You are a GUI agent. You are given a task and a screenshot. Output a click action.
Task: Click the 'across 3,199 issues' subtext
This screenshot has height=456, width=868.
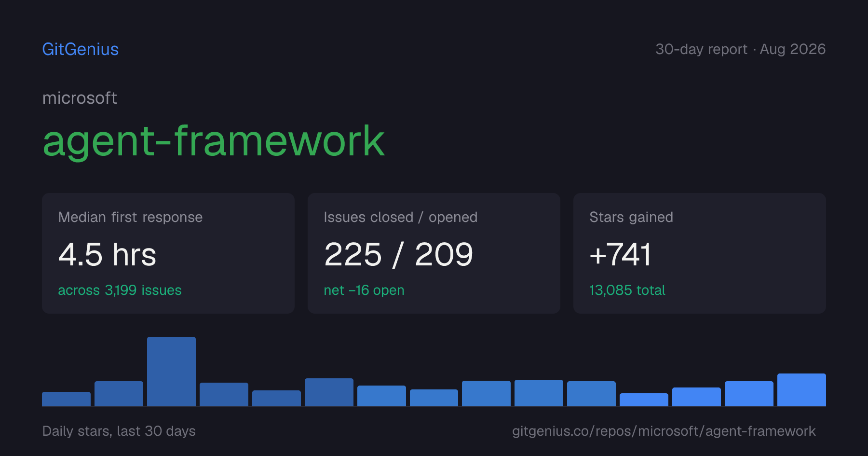(x=120, y=290)
